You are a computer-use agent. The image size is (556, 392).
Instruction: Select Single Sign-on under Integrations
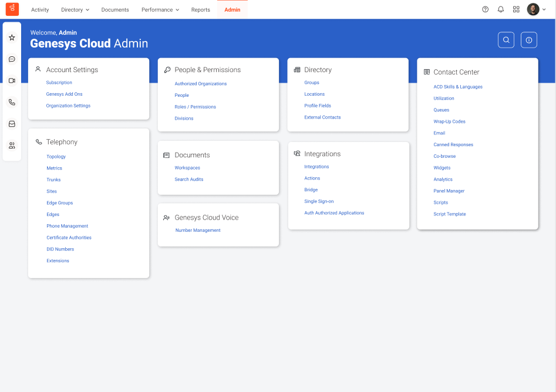pyautogui.click(x=319, y=201)
